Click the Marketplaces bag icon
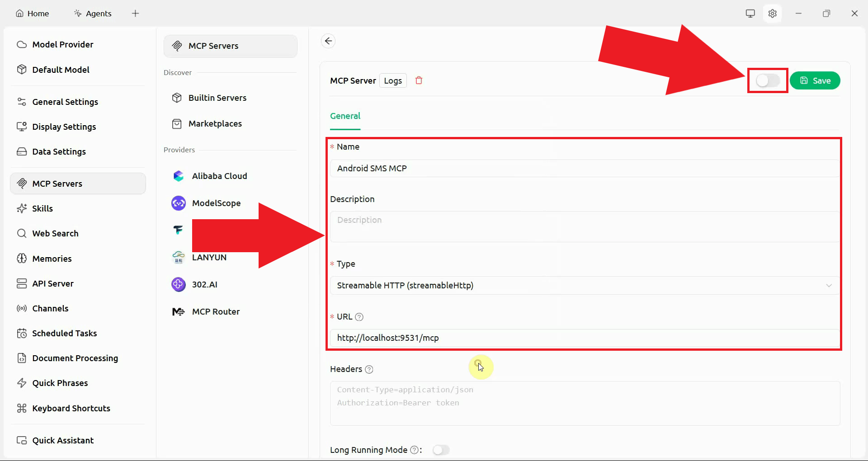 click(x=177, y=123)
